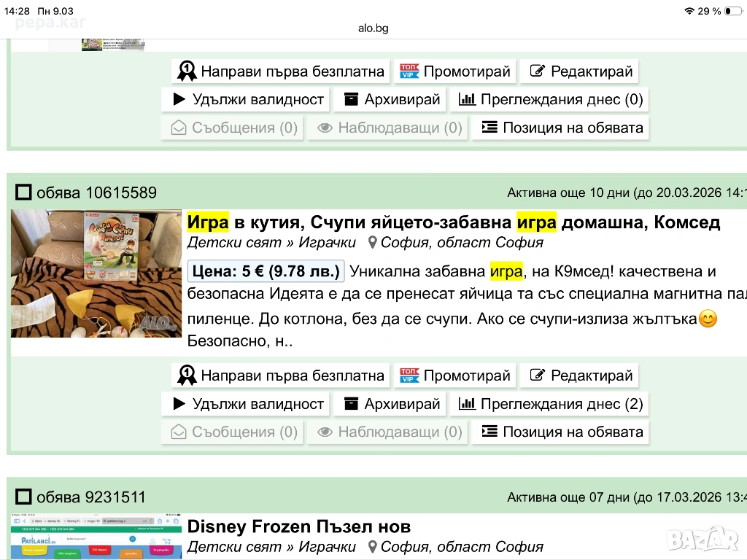This screenshot has height=560, width=747.
Task: Open the Игра в кутия listing title
Action: (453, 222)
